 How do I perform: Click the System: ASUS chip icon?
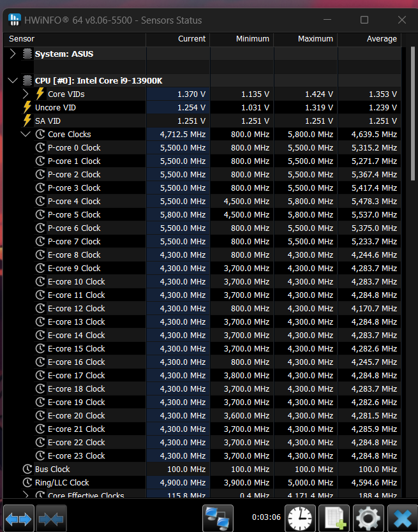(x=27, y=54)
